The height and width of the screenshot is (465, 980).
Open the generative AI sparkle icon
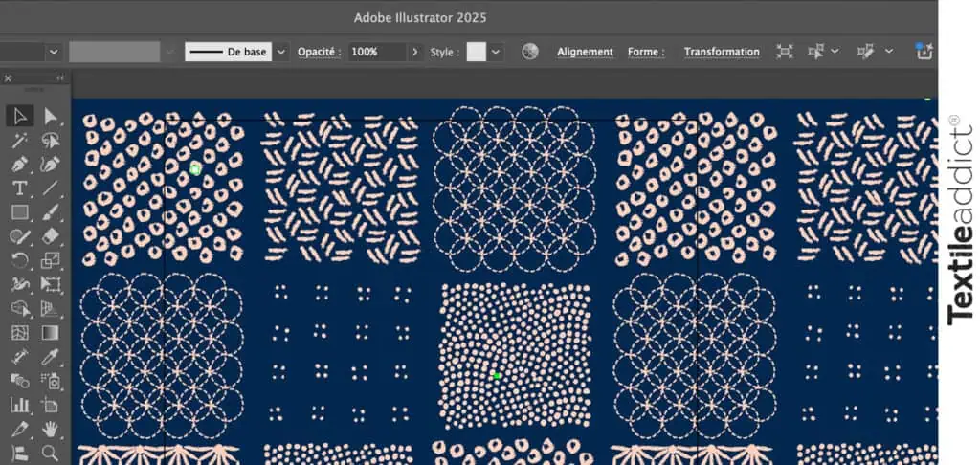pos(924,52)
